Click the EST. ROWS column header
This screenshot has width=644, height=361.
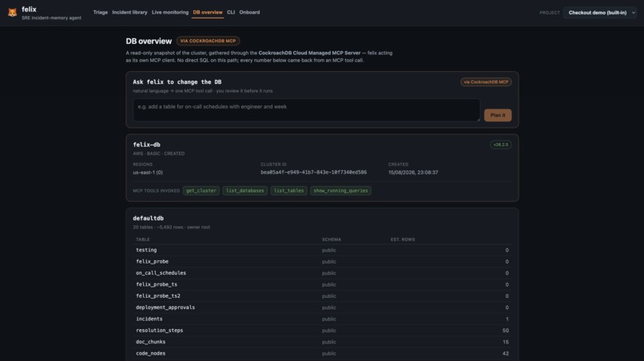(403, 240)
